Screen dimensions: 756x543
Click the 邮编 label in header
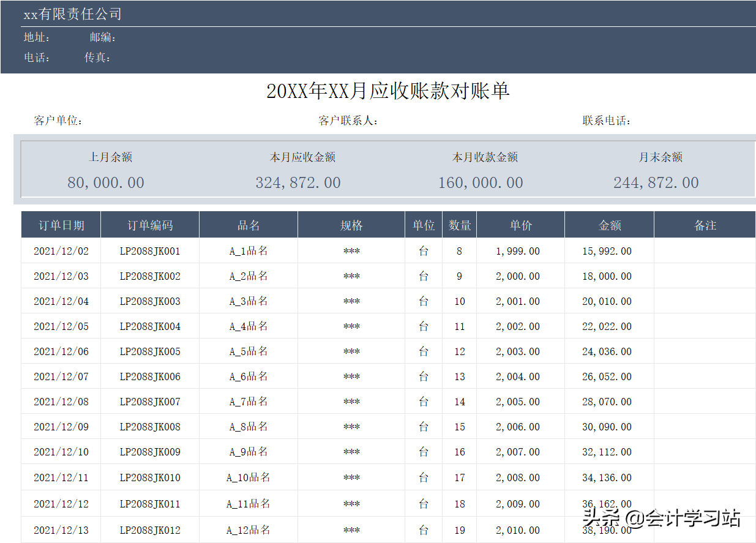click(103, 37)
